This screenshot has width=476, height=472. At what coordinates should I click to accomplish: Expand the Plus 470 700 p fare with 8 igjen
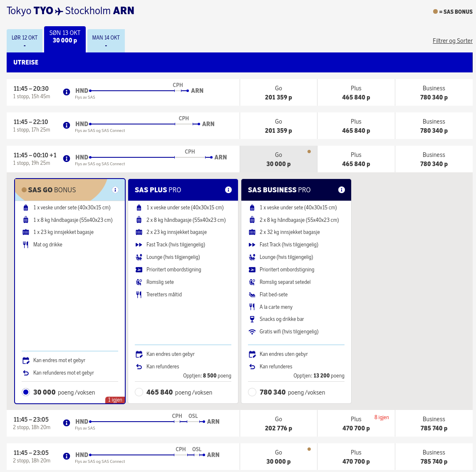coord(356,423)
